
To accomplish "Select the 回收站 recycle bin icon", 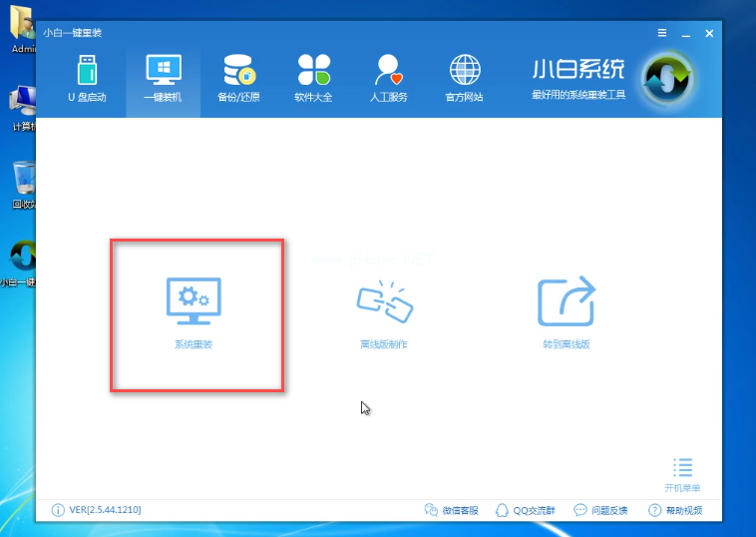I will click(23, 186).
